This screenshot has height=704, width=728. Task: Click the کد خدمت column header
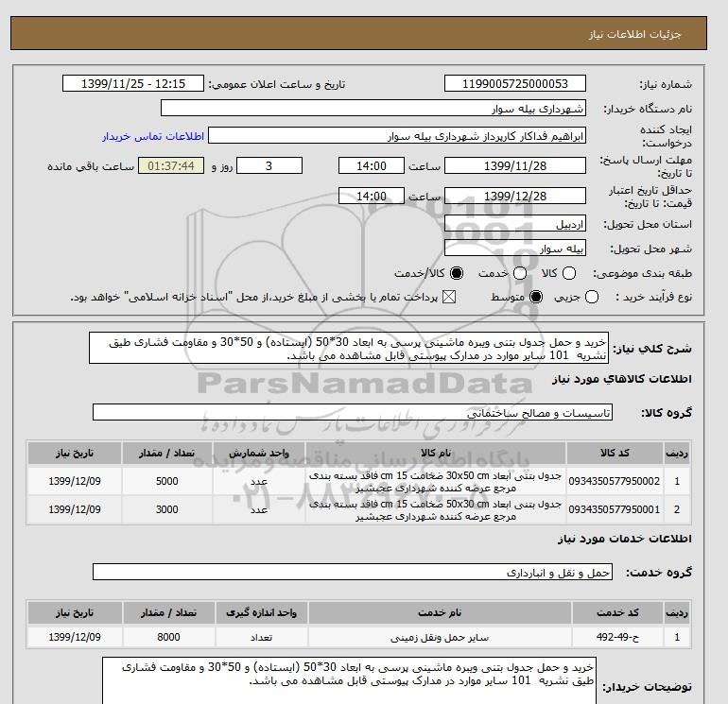click(617, 612)
